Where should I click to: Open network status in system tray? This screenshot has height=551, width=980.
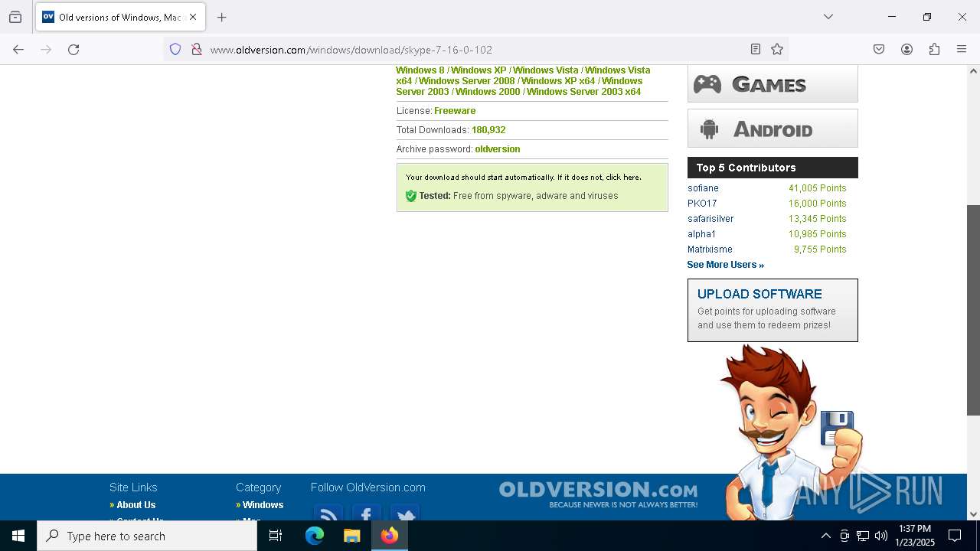pos(863,536)
